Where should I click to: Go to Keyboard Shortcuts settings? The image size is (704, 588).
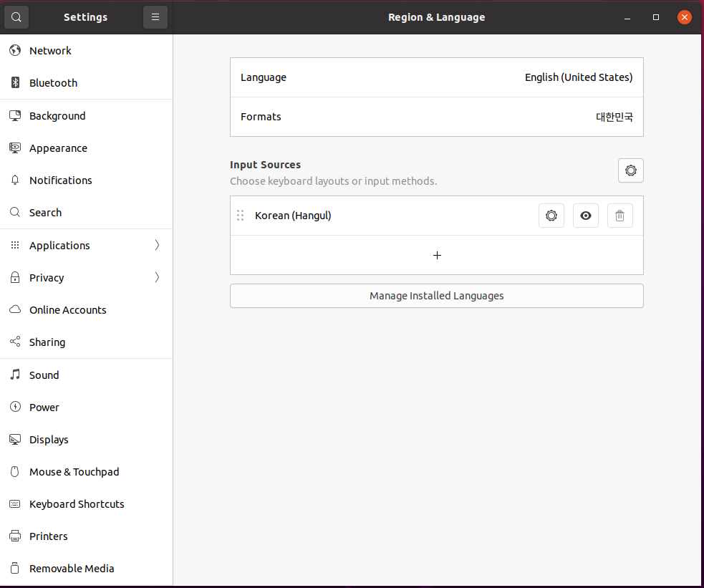86,503
